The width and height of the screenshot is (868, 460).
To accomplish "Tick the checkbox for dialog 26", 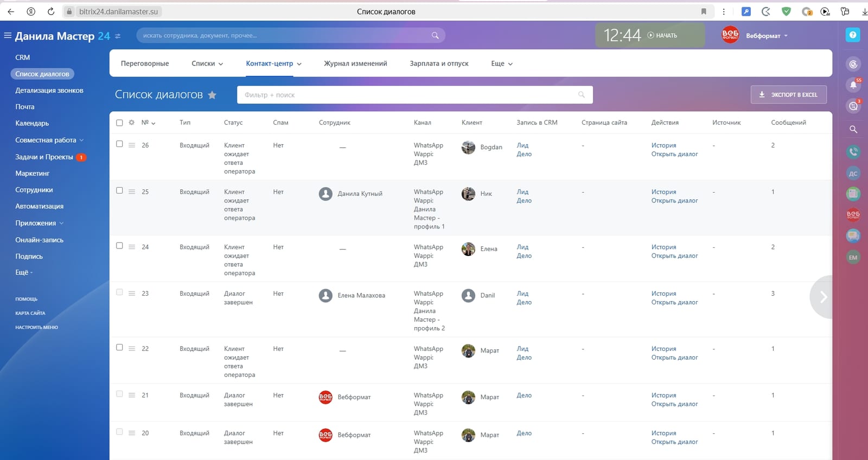I will [x=119, y=144].
